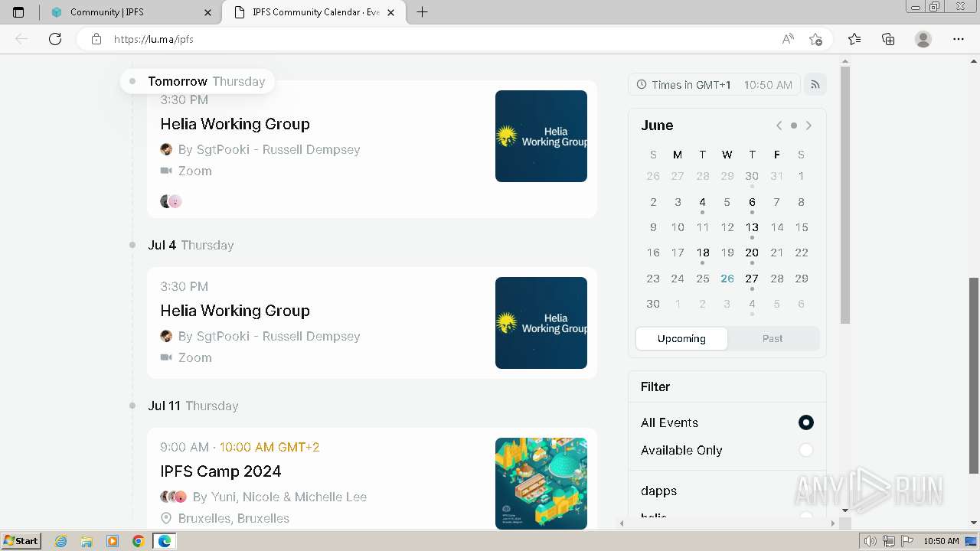Viewport: 980px width, 551px height.
Task: Click the Edge taskbar icon
Action: [165, 541]
